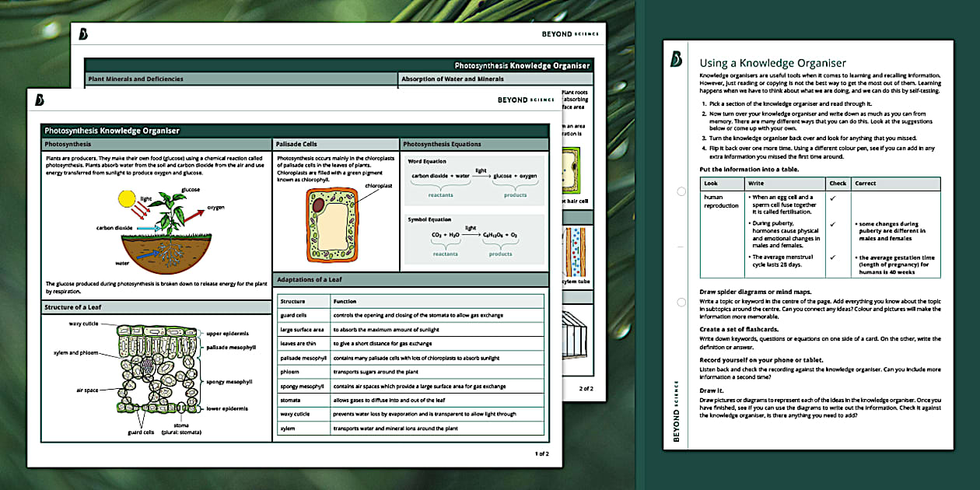
Task: Click the 'Structure' column header in adaptations table
Action: point(293,301)
